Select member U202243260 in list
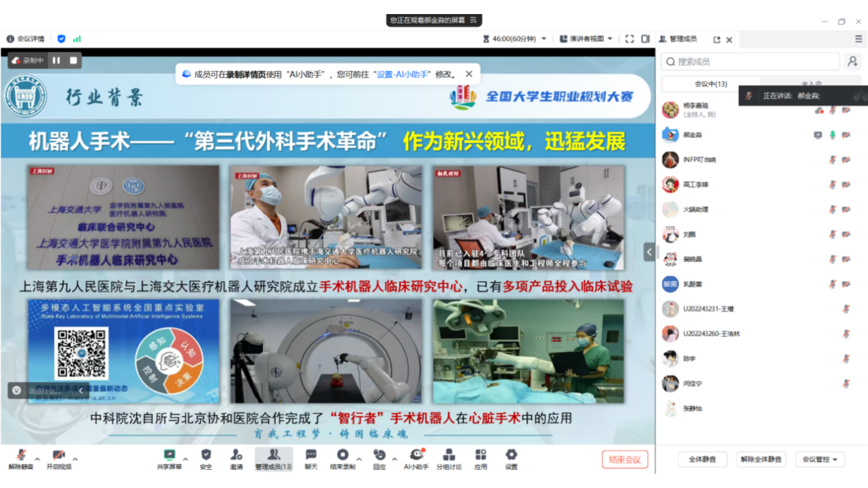 tap(761, 334)
